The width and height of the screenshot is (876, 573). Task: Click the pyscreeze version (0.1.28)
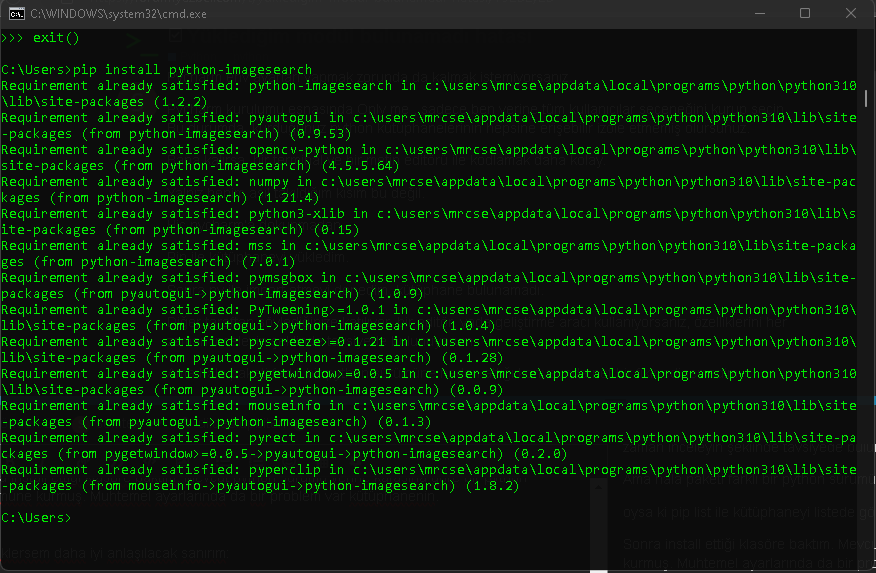click(472, 358)
